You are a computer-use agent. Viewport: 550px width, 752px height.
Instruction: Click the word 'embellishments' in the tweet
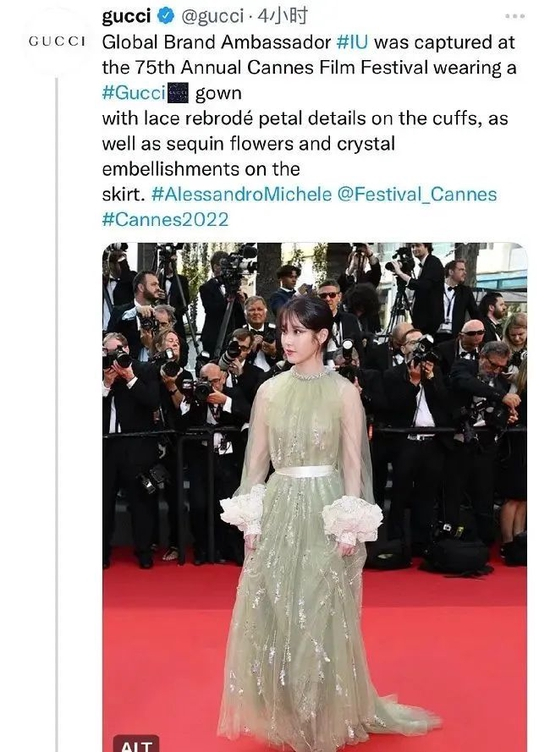click(x=170, y=169)
